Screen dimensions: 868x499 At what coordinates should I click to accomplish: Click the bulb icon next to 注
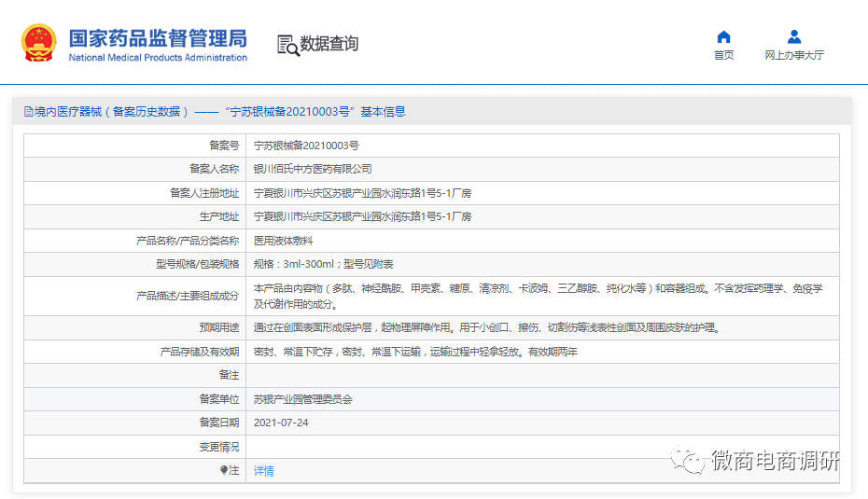point(224,470)
